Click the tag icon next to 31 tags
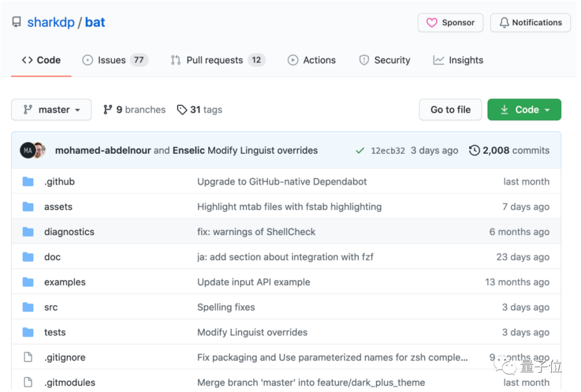This screenshot has width=581, height=392. click(182, 110)
